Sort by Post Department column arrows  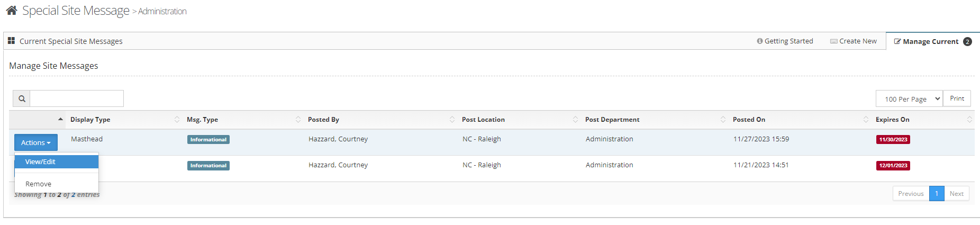[x=723, y=120]
